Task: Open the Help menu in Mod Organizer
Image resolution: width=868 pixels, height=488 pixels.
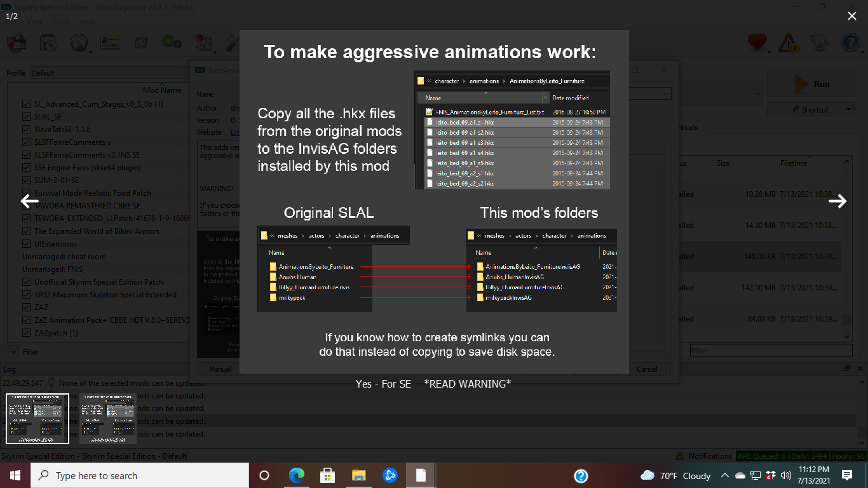Action: point(88,22)
